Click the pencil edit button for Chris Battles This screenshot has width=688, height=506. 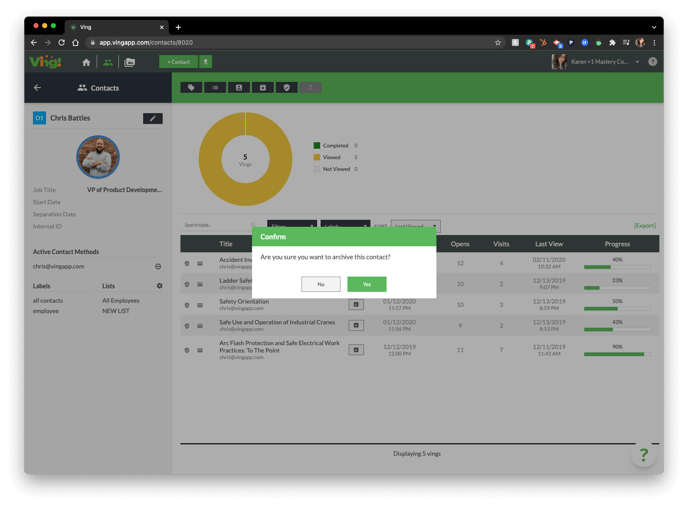click(x=153, y=118)
